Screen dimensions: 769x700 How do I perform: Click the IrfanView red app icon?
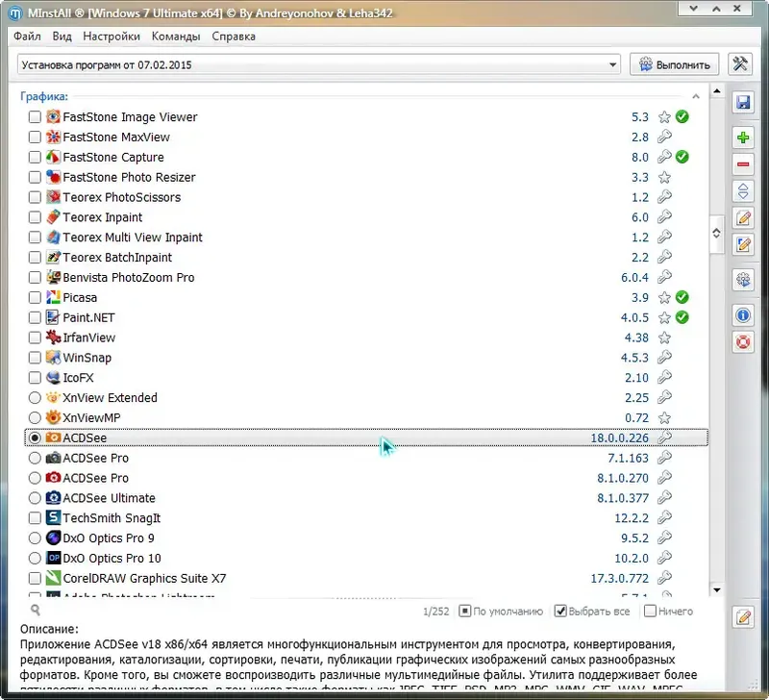(53, 337)
